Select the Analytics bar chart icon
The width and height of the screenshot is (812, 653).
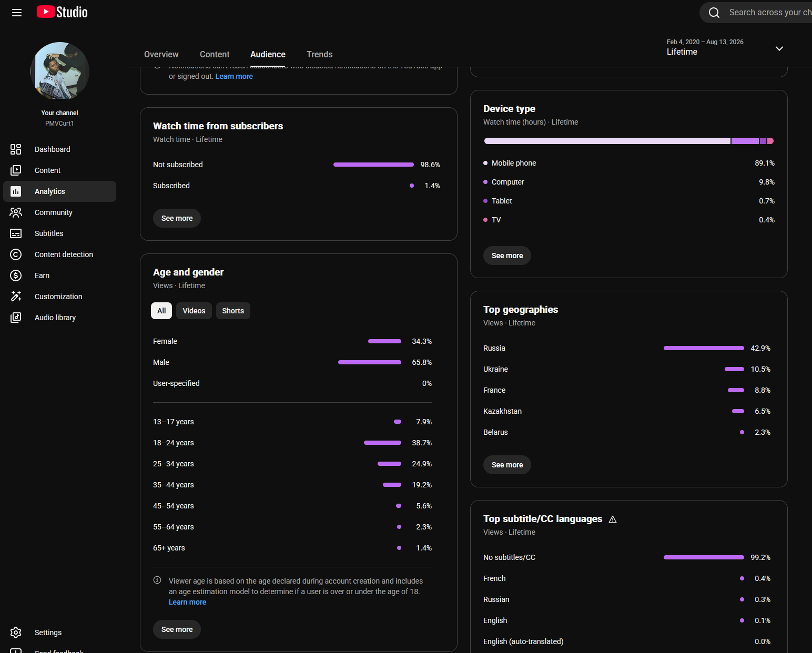click(16, 191)
